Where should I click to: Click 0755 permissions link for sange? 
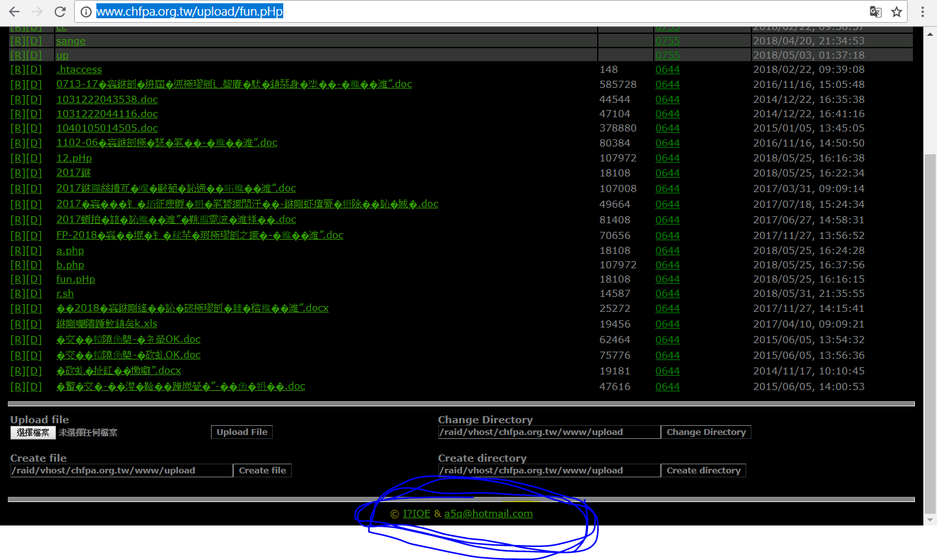coord(667,41)
